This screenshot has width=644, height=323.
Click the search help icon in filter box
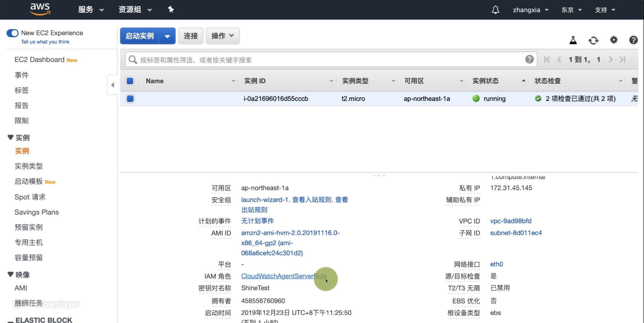point(529,59)
